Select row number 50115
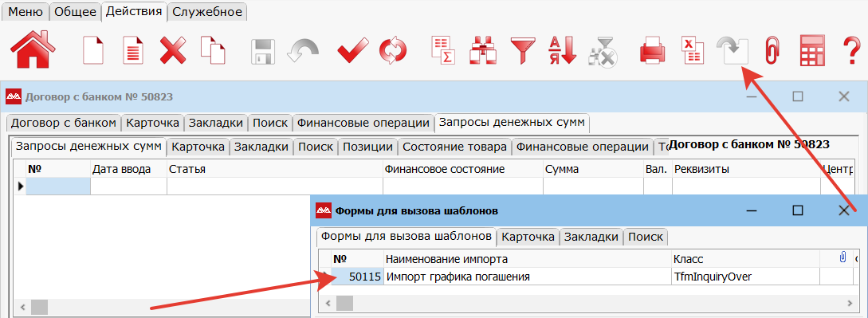 [x=357, y=276]
